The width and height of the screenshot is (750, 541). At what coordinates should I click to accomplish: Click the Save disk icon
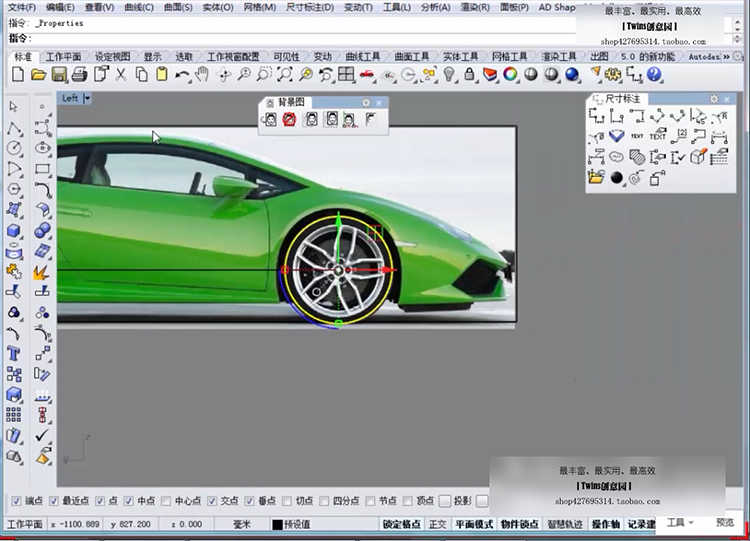click(x=59, y=74)
